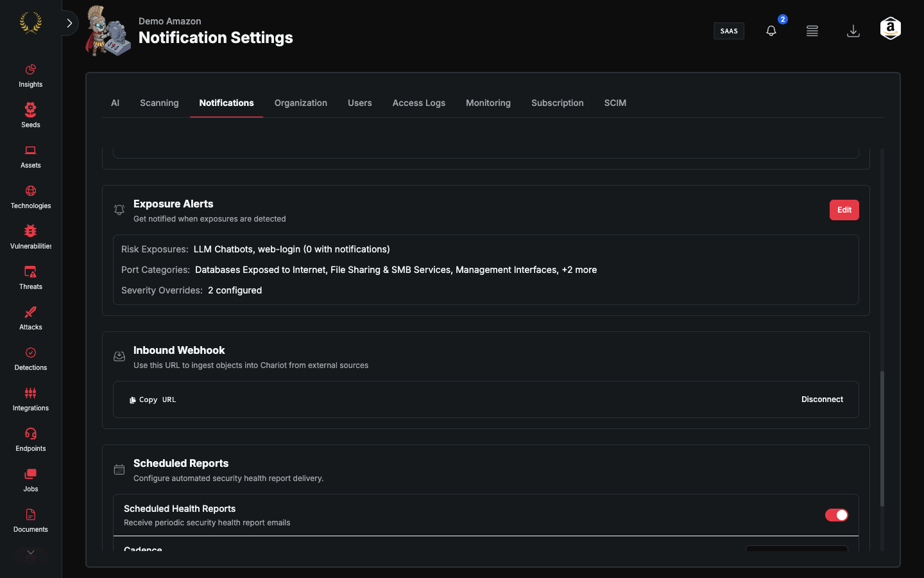
Task: Click the download icon in header
Action: click(853, 31)
